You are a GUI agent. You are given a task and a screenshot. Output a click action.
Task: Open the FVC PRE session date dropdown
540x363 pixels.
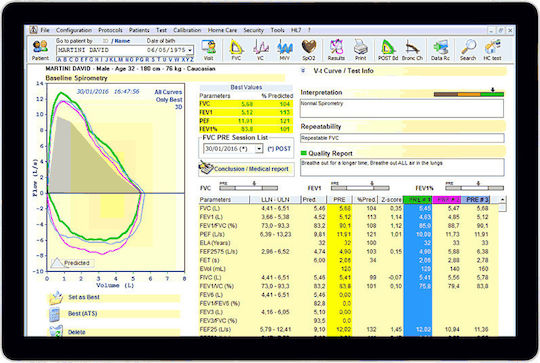point(259,149)
